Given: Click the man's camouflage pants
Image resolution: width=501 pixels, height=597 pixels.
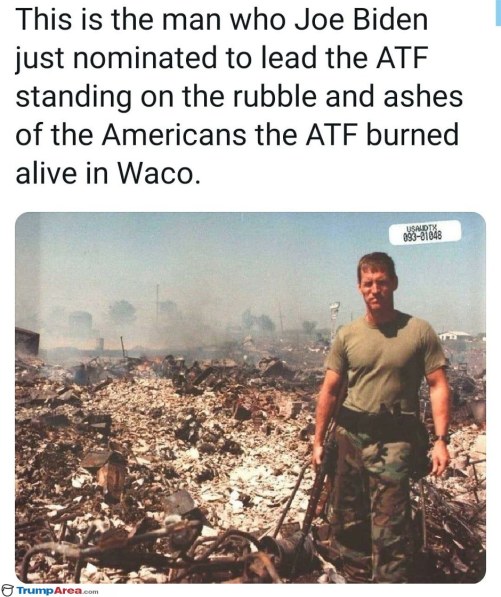Looking at the screenshot, I should [x=375, y=495].
